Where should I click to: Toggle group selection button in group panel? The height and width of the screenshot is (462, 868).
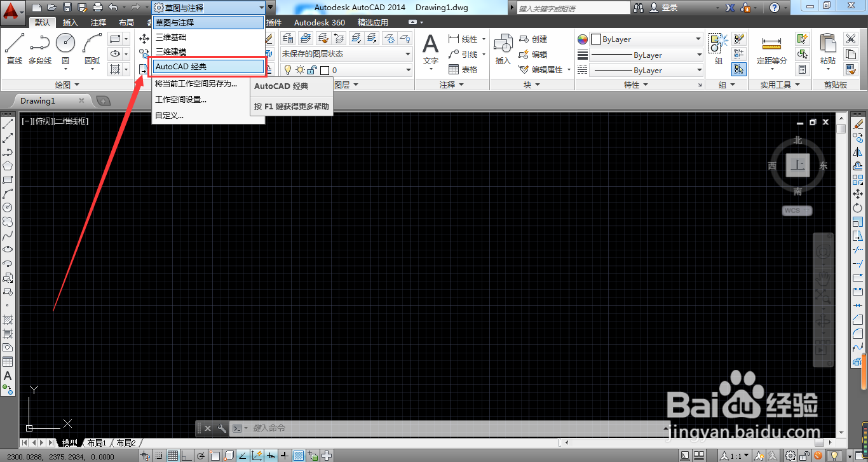click(x=738, y=69)
